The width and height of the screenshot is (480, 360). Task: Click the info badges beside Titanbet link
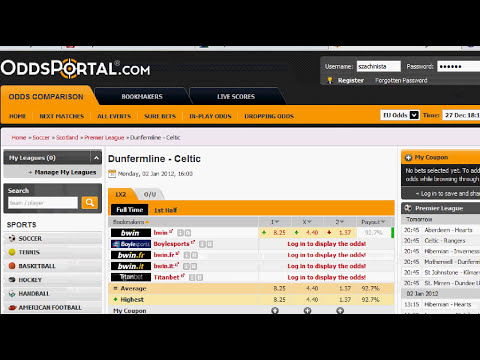(196, 277)
